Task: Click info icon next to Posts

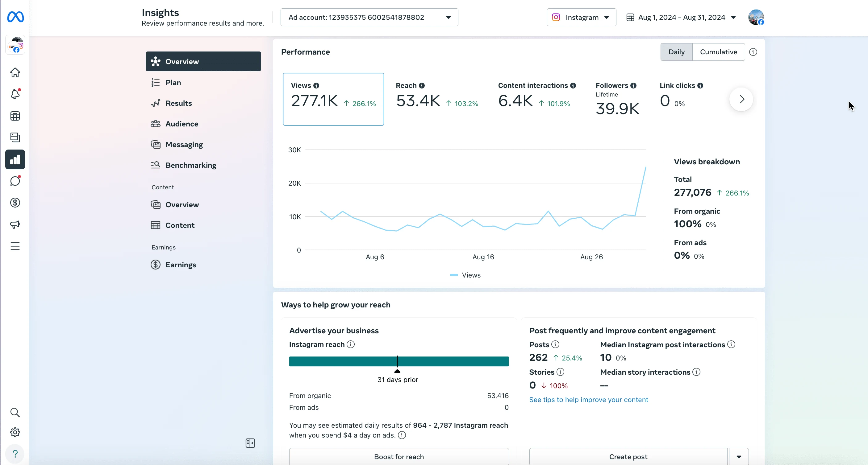Action: [555, 344]
